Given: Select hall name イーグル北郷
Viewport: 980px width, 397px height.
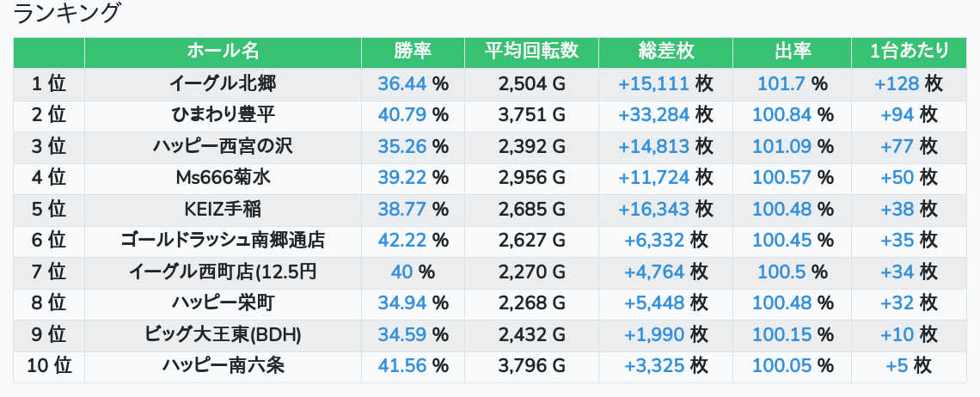Looking at the screenshot, I should 223,84.
